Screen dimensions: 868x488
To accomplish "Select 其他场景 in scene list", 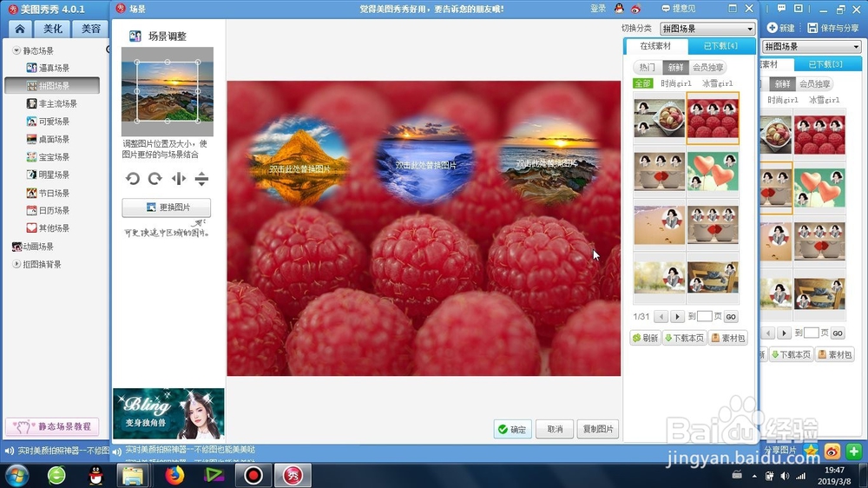I will point(48,228).
